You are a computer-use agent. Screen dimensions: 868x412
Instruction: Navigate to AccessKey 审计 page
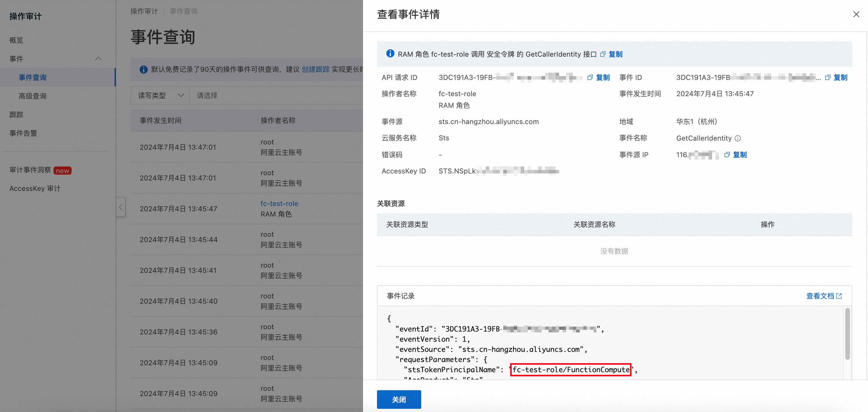(x=35, y=189)
